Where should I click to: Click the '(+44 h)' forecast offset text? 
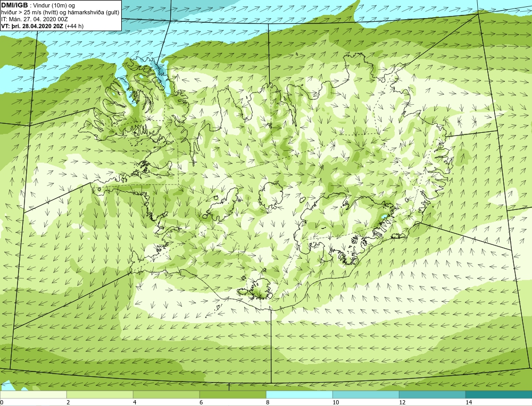pyautogui.click(x=74, y=26)
